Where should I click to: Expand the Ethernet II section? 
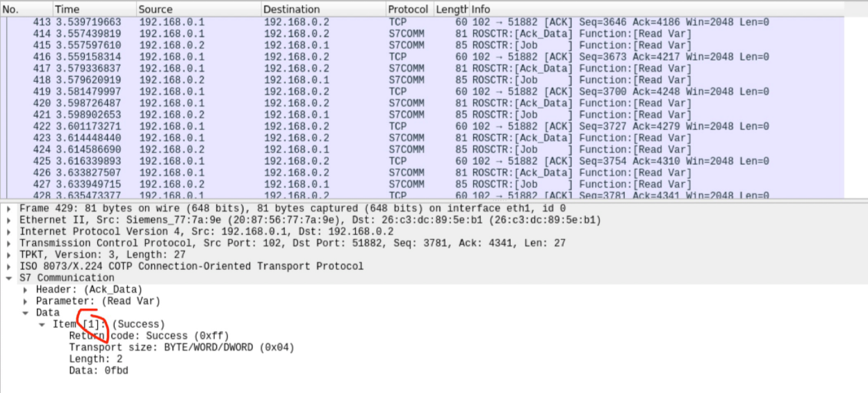pos(9,220)
